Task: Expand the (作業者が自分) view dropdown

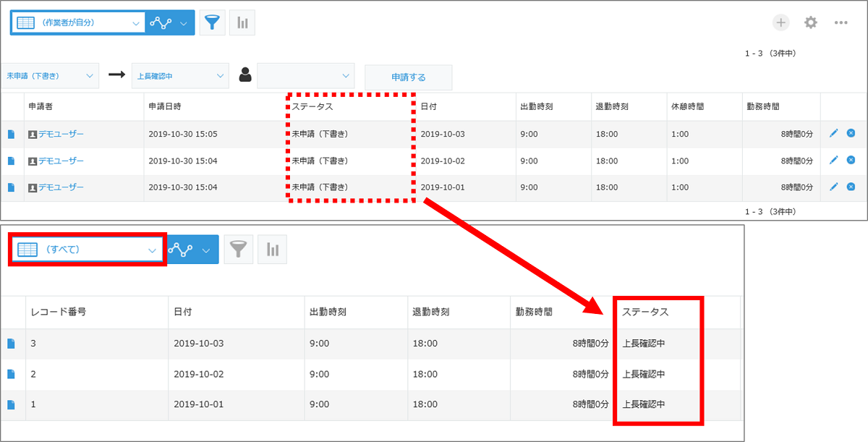Action: pos(77,22)
